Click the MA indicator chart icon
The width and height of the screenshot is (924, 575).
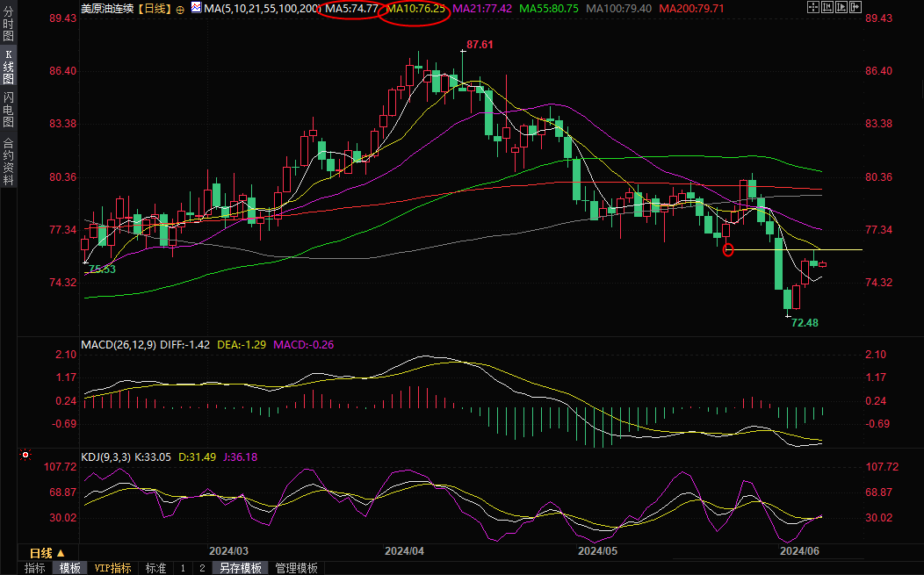coord(195,9)
